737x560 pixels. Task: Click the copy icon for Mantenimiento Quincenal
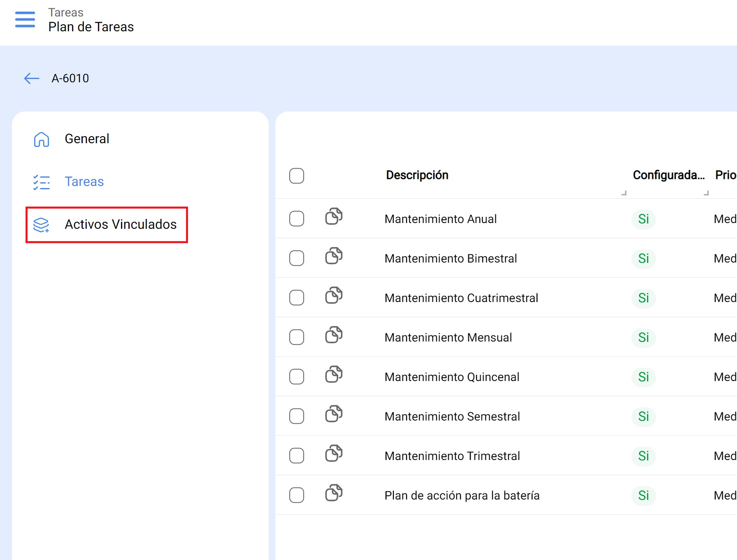334,374
